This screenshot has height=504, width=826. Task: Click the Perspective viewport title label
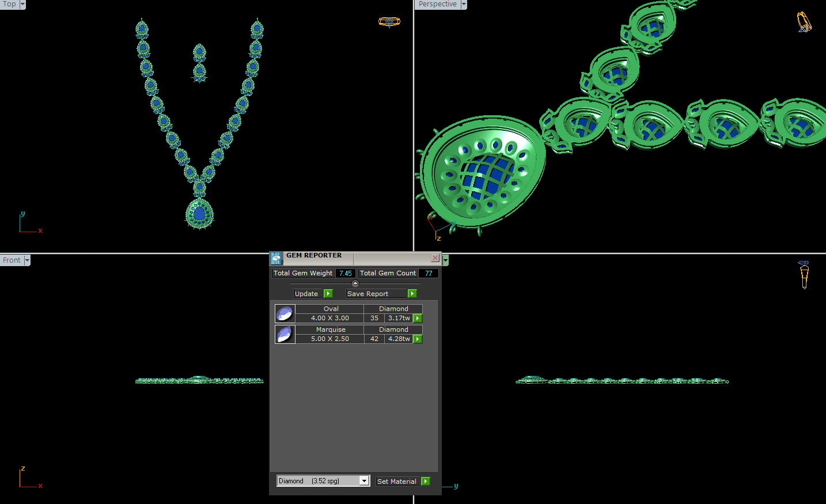click(437, 4)
